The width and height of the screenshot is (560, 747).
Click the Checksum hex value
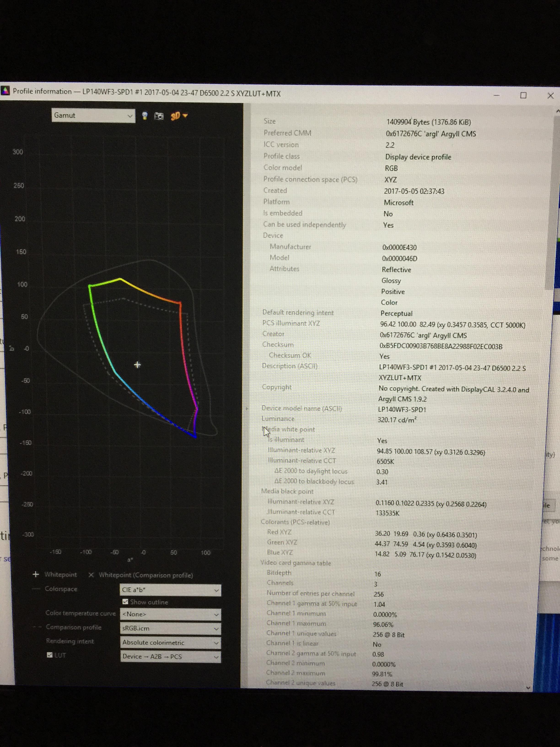point(441,346)
